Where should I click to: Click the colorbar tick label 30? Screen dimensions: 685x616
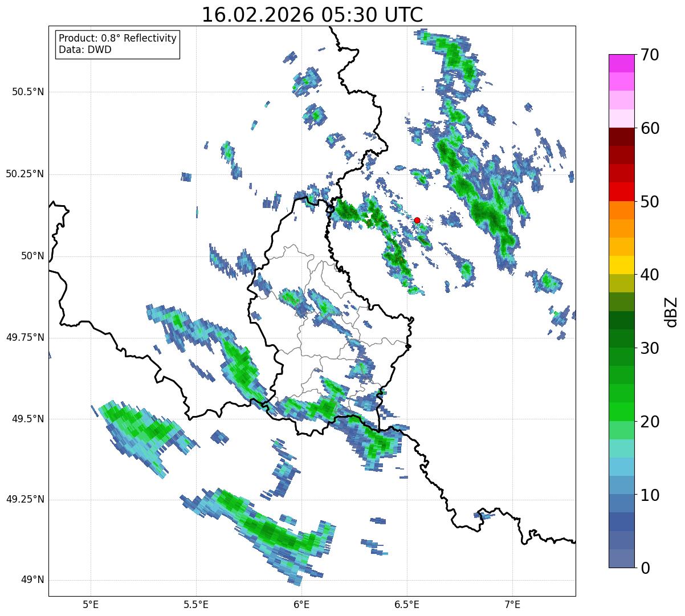click(x=650, y=348)
